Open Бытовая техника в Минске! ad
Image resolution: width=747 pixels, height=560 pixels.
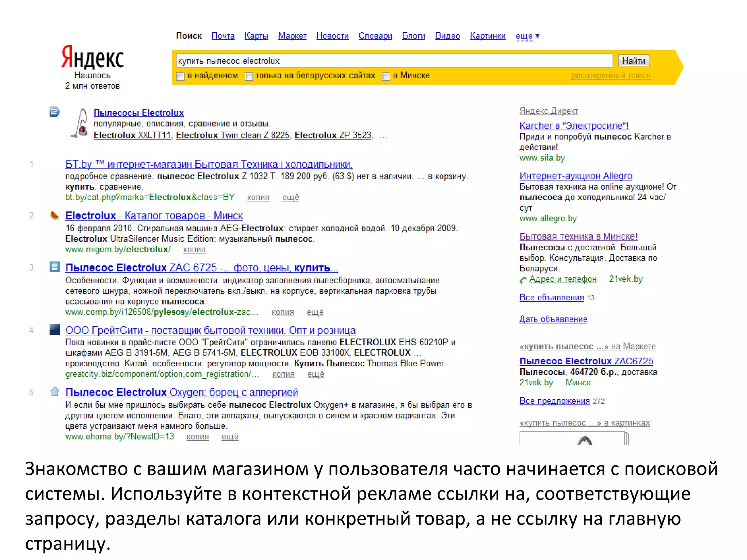click(578, 237)
